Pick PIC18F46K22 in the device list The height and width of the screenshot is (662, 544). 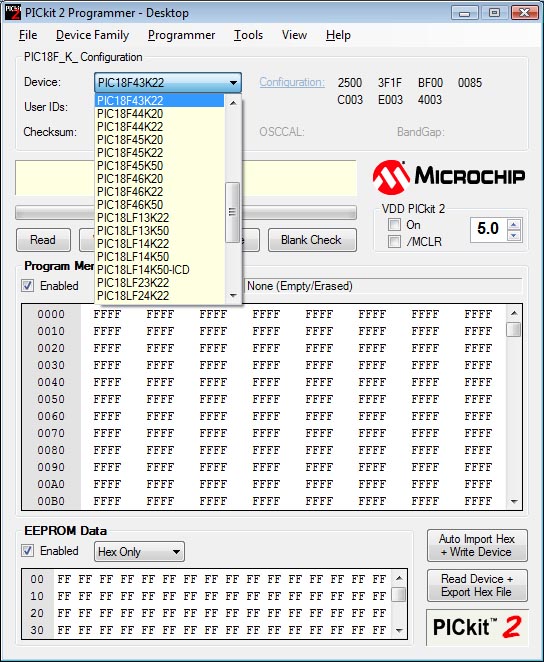pyautogui.click(x=160, y=192)
